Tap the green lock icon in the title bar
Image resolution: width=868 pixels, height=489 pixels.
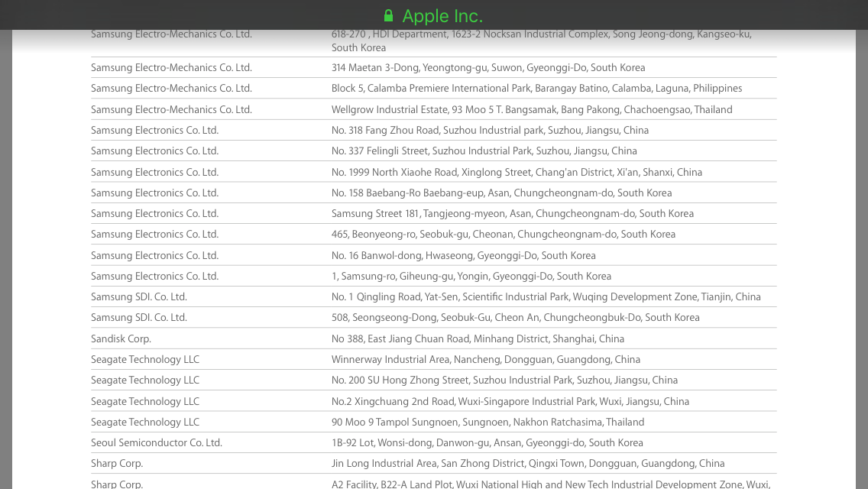tap(389, 15)
